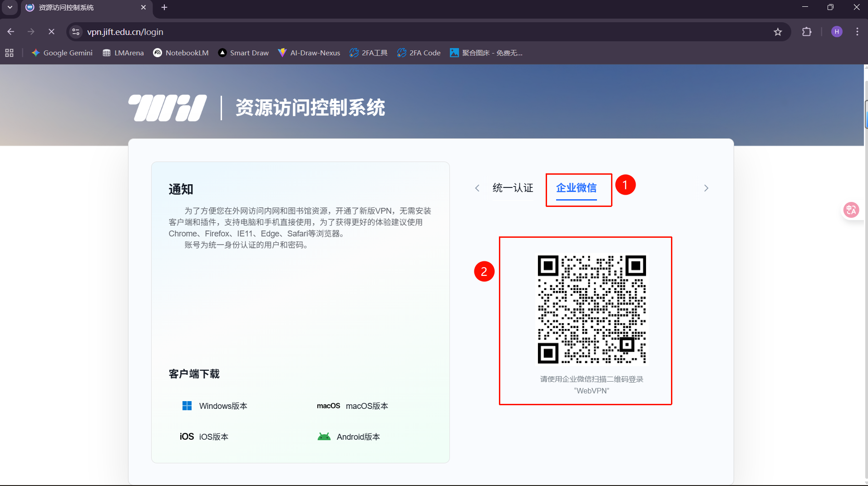
Task: Open site information icon in address bar
Action: click(x=76, y=32)
